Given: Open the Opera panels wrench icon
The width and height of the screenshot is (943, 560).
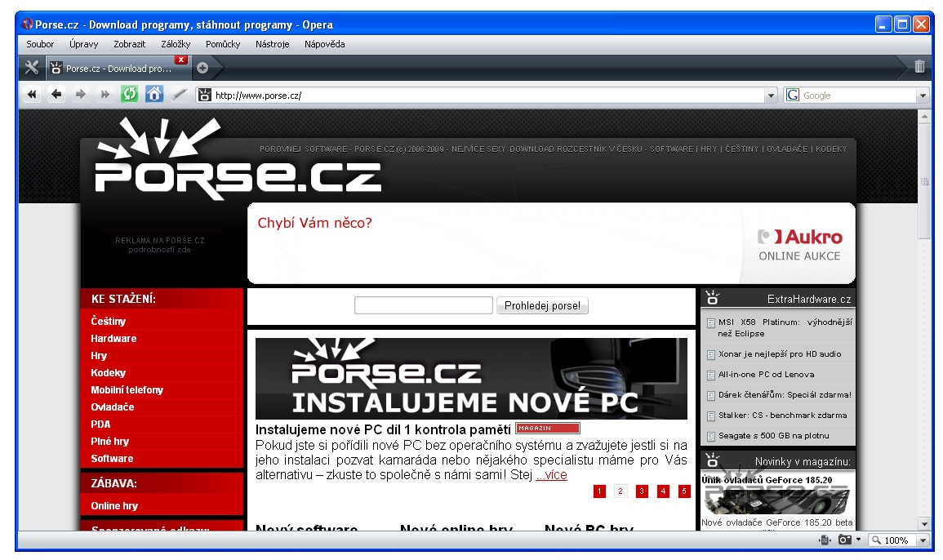Looking at the screenshot, I should click(x=31, y=68).
